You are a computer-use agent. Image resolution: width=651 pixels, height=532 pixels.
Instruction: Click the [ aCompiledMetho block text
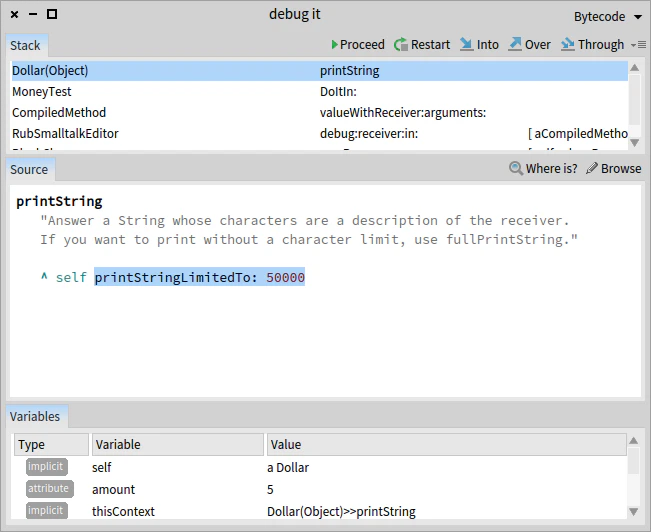578,133
